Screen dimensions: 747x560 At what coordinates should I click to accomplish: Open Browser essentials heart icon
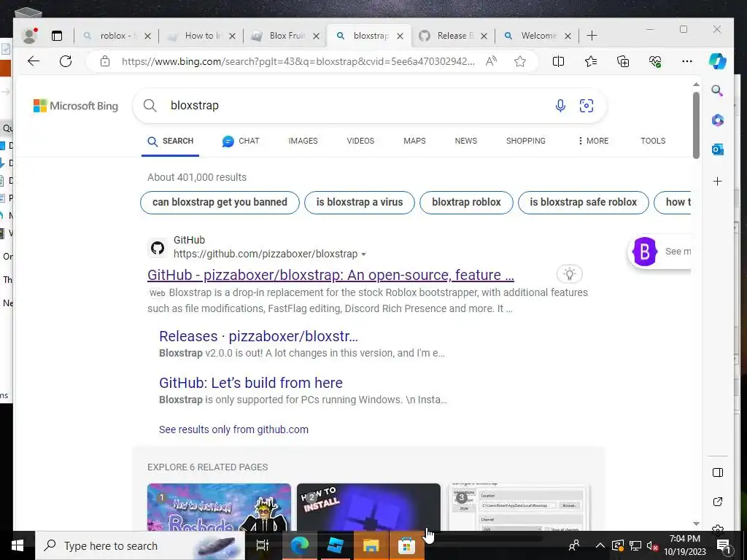pyautogui.click(x=655, y=61)
